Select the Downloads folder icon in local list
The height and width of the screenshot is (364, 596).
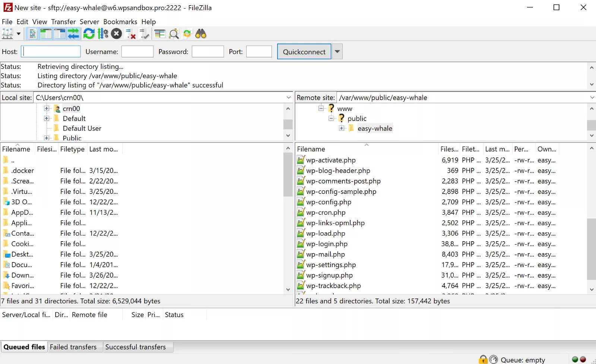click(x=6, y=275)
